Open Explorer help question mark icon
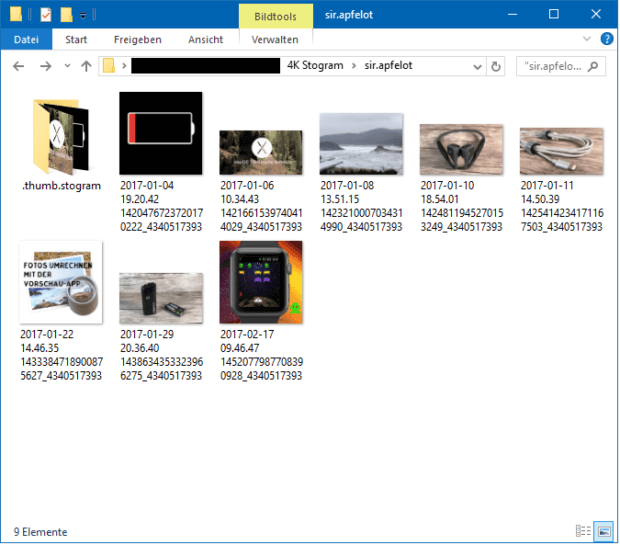Screen dimensions: 620x545 tap(606, 40)
